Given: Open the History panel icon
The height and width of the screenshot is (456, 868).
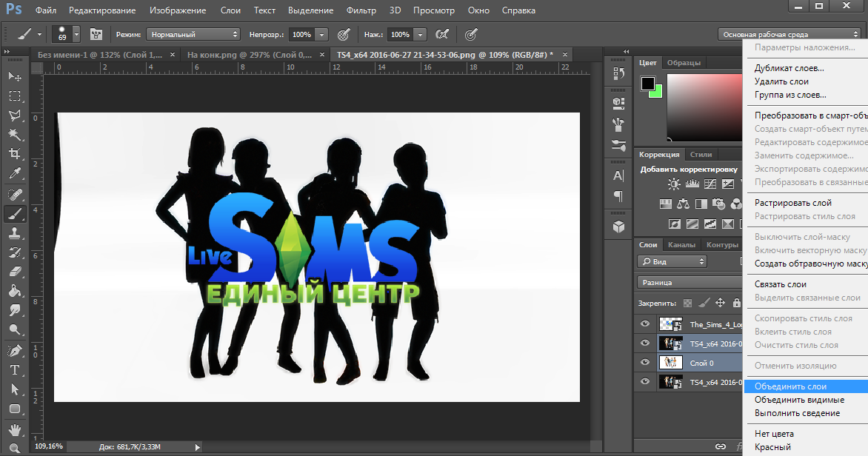Looking at the screenshot, I should pos(619,73).
